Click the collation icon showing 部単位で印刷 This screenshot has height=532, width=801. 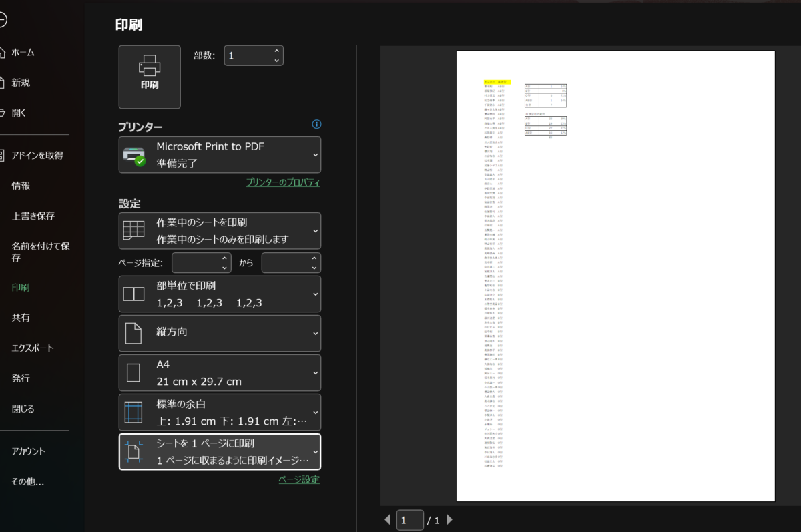[x=135, y=294]
